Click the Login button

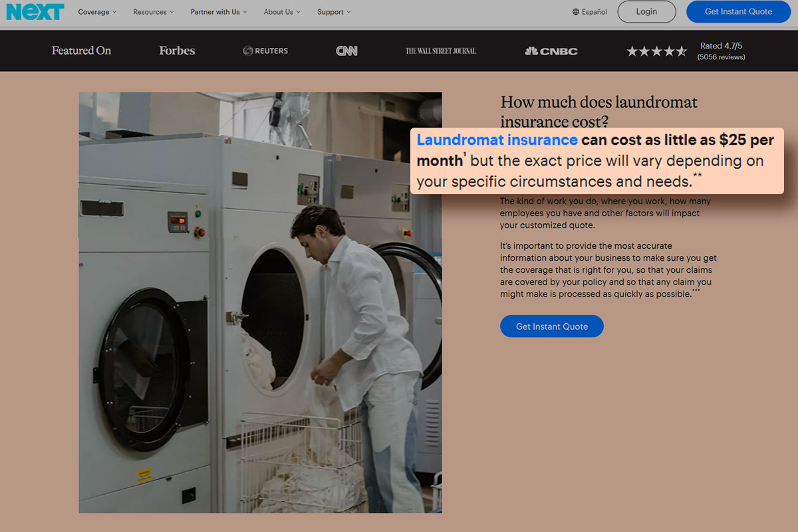click(646, 11)
